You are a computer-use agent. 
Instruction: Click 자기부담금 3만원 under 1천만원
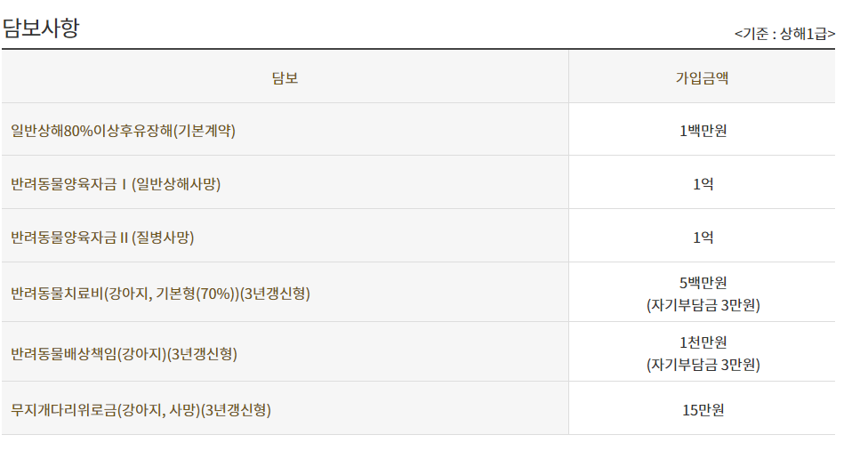coord(703,365)
